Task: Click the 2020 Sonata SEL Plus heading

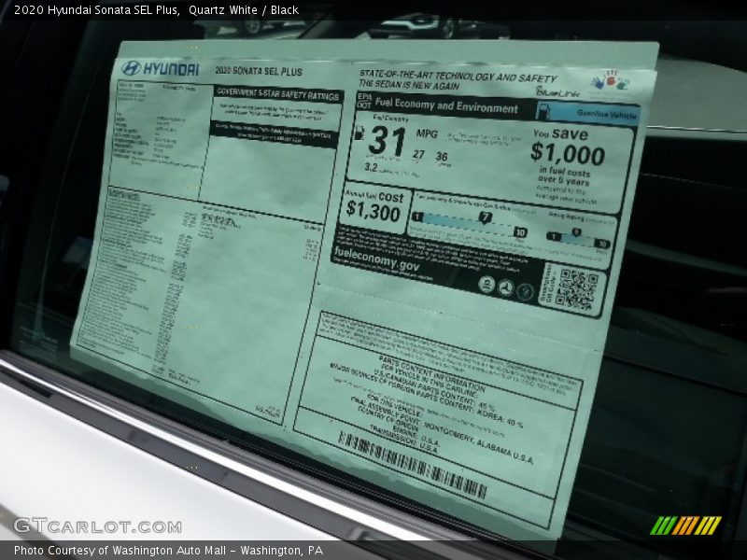Action: pos(258,71)
